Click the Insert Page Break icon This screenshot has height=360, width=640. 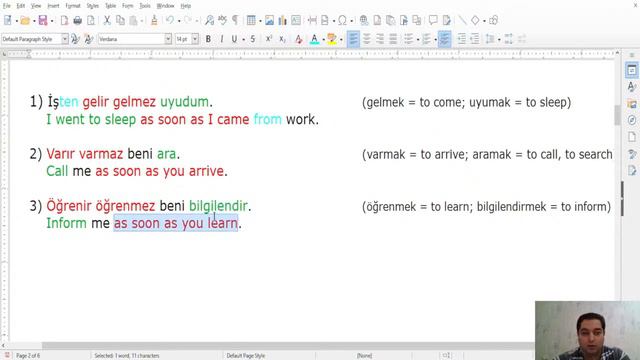[x=312, y=20]
